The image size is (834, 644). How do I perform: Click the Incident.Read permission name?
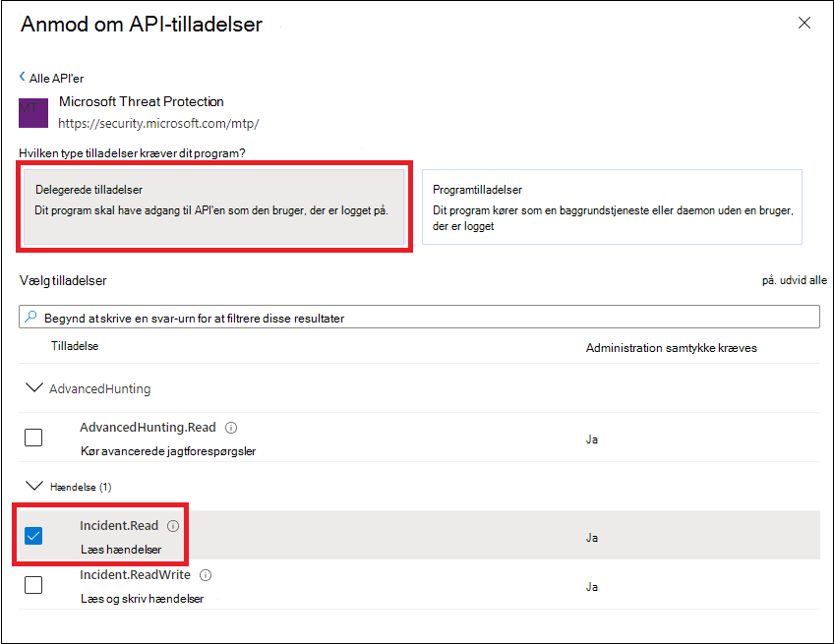pyautogui.click(x=119, y=526)
